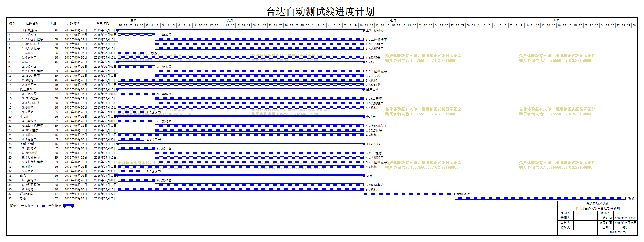Click 台达自动测试线 in the title block
Screen dimensions: 644x242
[x=597, y=203]
